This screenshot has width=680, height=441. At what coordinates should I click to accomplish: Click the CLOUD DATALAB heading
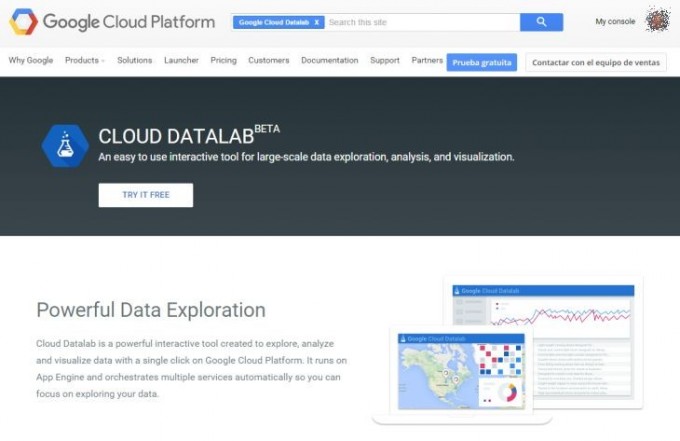[x=176, y=136]
